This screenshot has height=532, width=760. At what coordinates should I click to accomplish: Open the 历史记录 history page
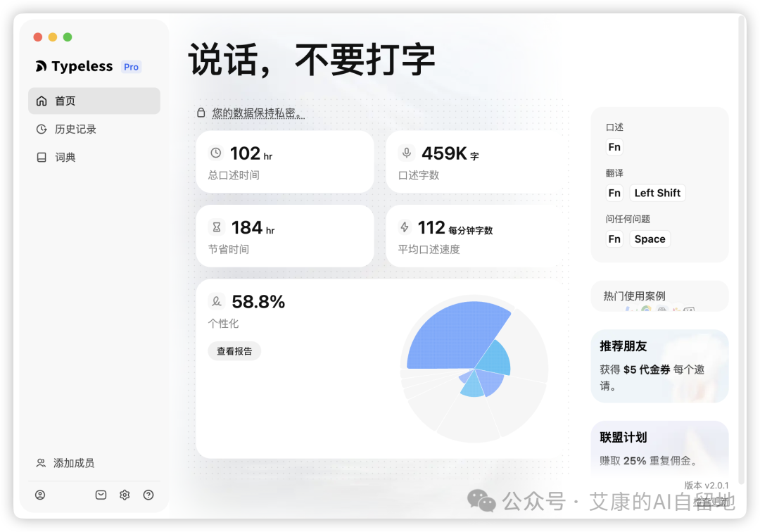94,129
